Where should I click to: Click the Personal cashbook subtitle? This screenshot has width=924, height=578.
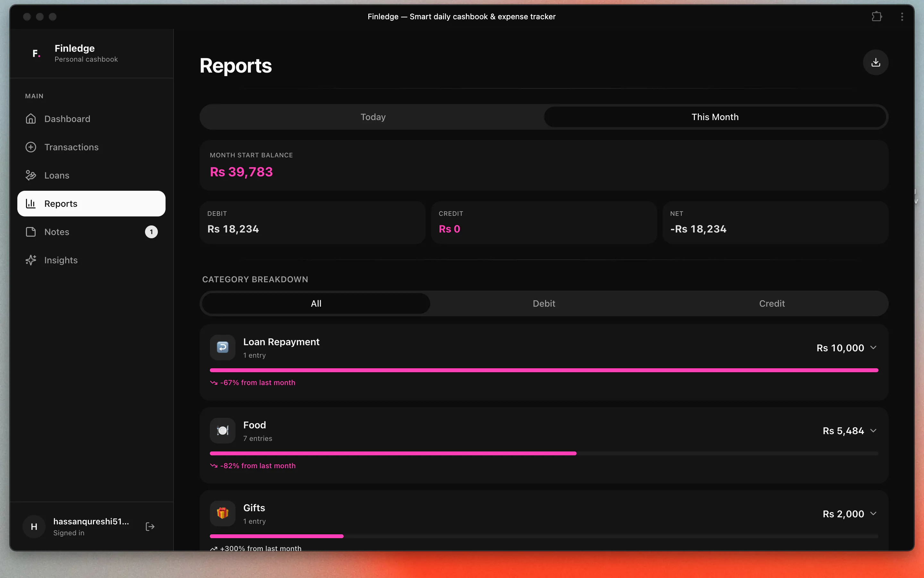point(86,59)
